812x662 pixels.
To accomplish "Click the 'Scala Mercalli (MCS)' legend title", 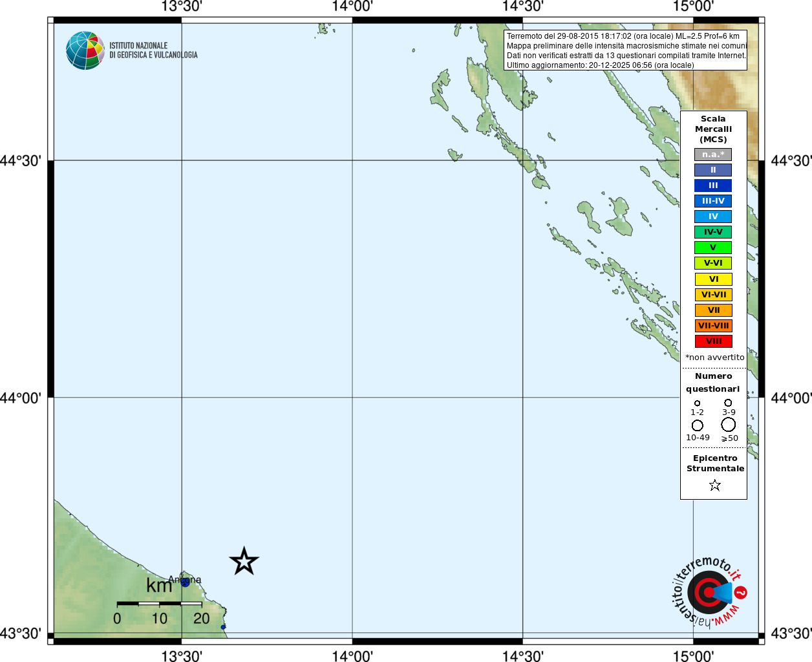I will click(x=713, y=129).
